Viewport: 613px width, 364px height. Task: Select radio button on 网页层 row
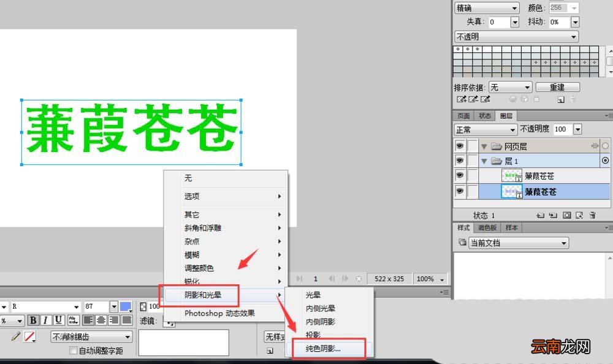[x=605, y=146]
